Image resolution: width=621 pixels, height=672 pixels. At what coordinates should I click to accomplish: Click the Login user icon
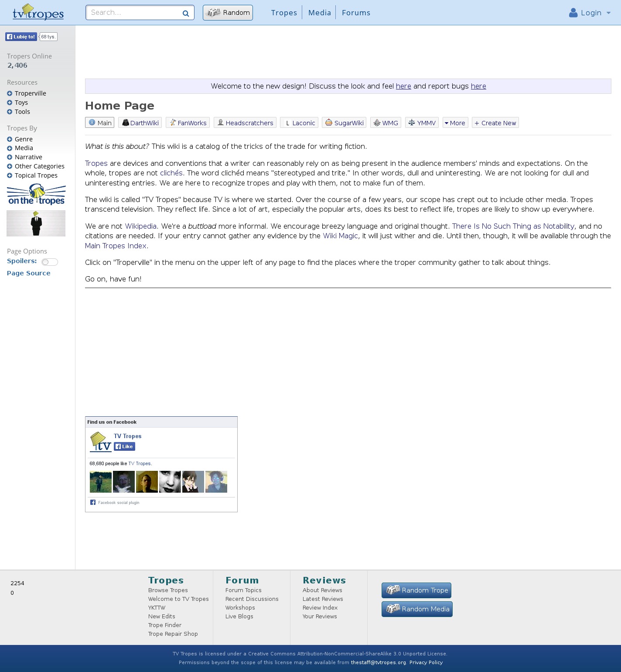(573, 13)
